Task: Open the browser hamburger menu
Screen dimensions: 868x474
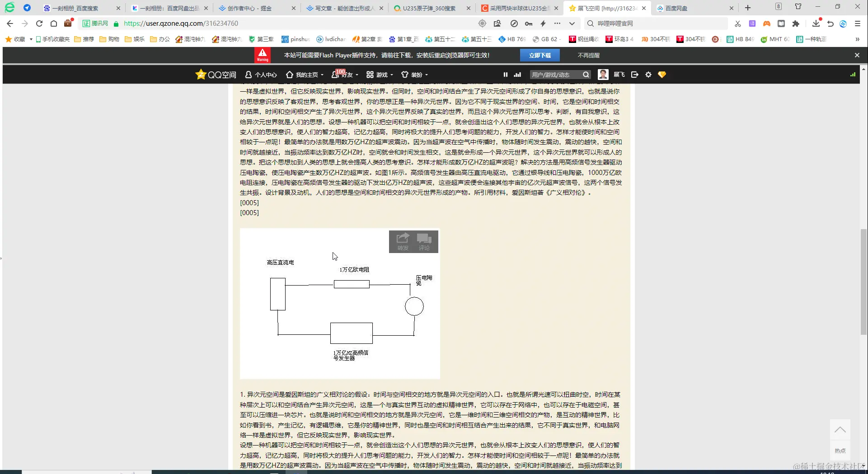Action: (857, 23)
